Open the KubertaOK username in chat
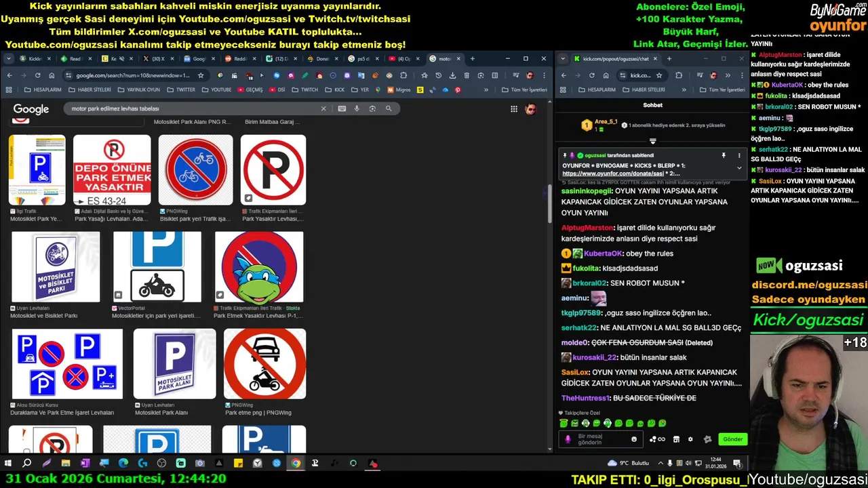The image size is (868, 488). coord(603,253)
